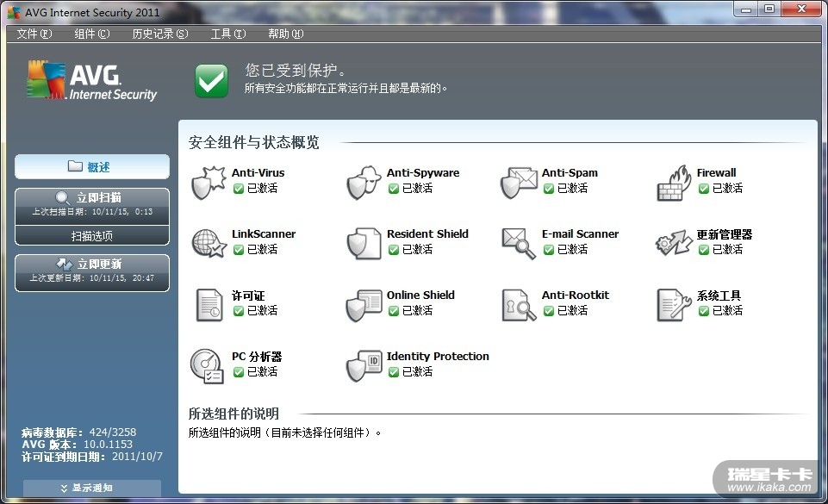Viewport: 828px width, 504px height.
Task: Open the Anti-Spam envelope shield icon
Action: 519,183
